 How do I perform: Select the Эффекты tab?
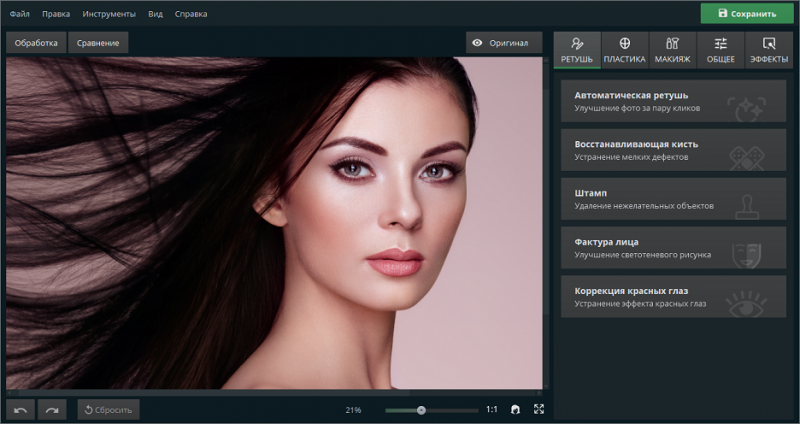(769, 50)
